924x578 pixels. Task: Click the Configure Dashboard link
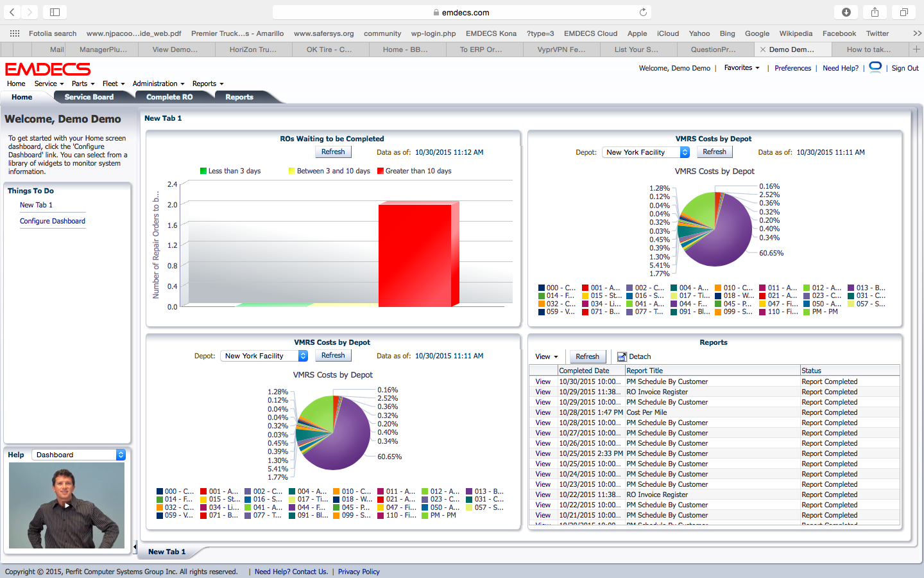click(53, 221)
